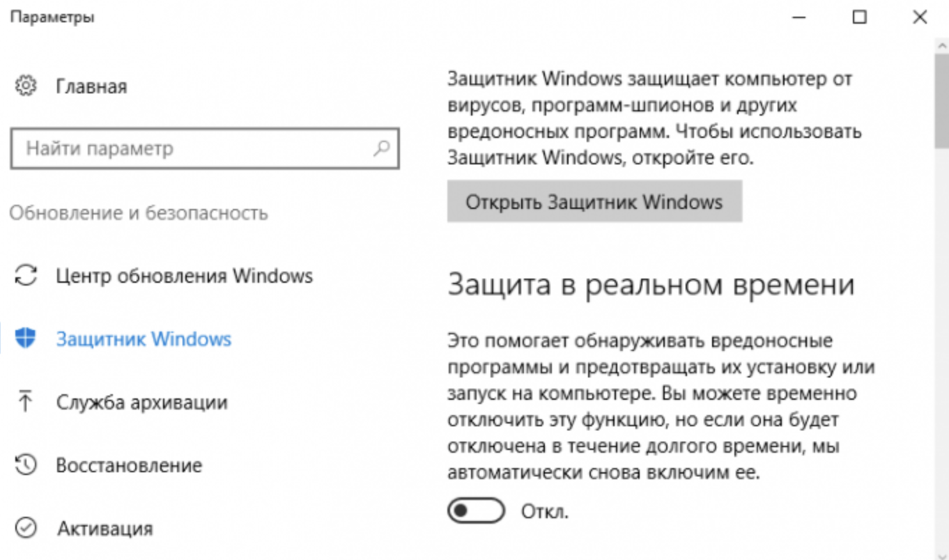
Task: Go to Служба архивации section
Action: tap(142, 402)
